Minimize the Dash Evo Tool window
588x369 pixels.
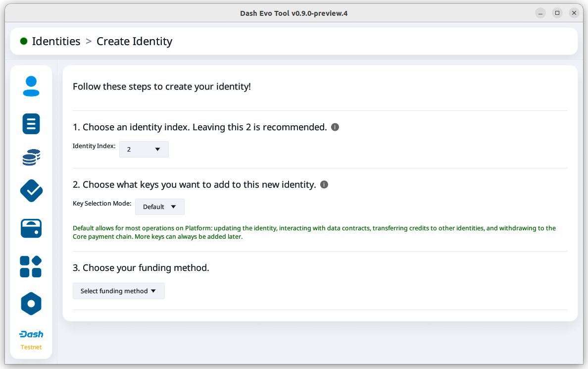coord(540,13)
